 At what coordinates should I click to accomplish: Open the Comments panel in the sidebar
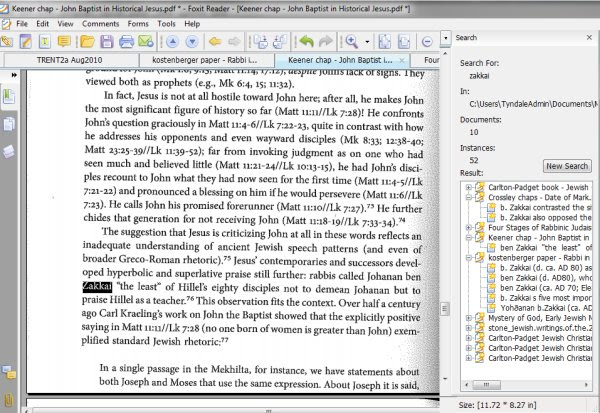pyautogui.click(x=8, y=372)
